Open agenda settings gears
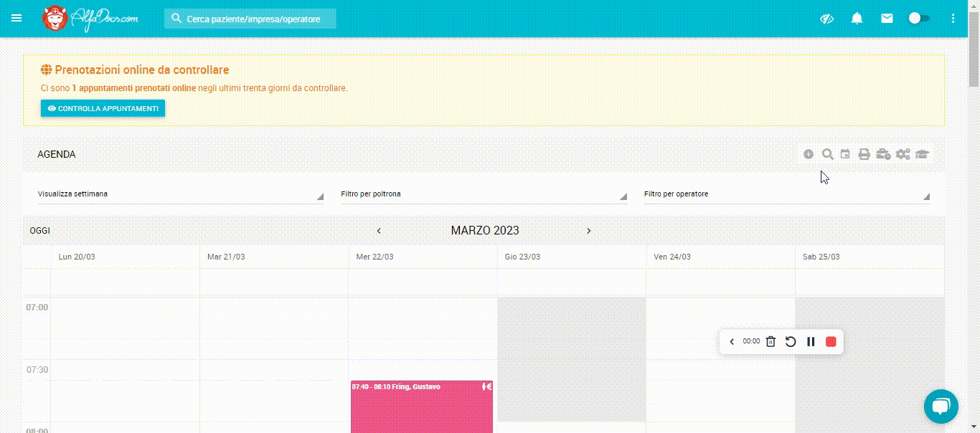 click(903, 154)
